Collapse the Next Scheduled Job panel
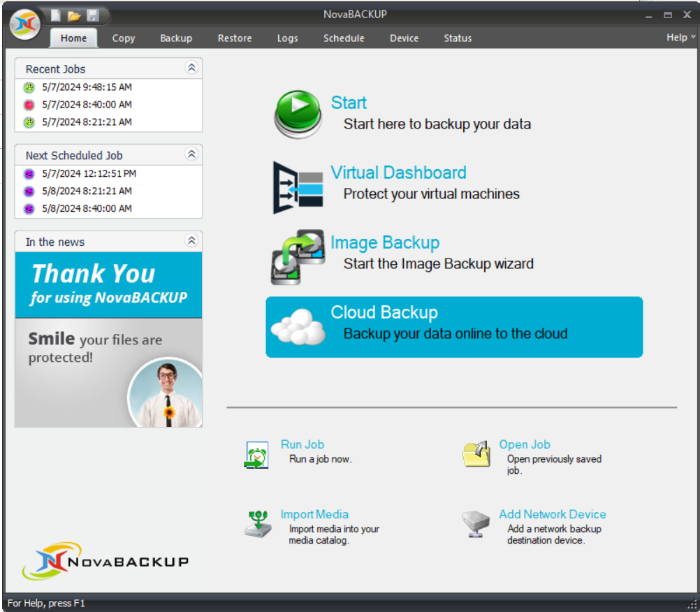This screenshot has width=700, height=612. pos(191,154)
